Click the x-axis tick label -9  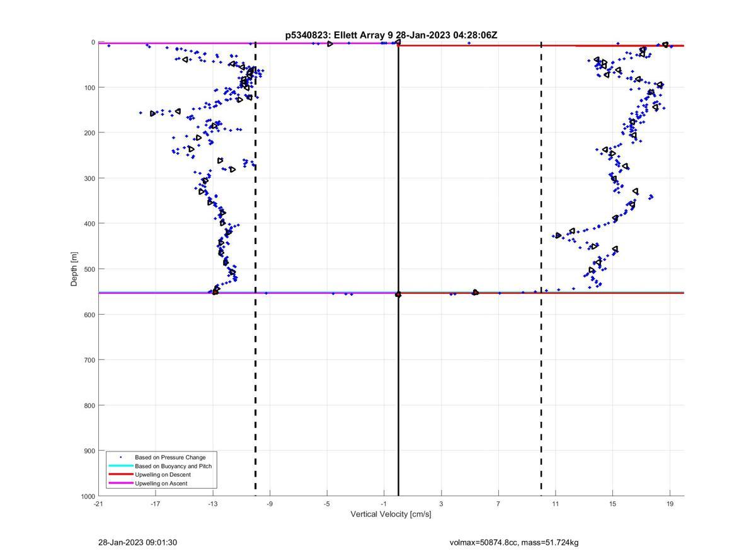point(270,504)
